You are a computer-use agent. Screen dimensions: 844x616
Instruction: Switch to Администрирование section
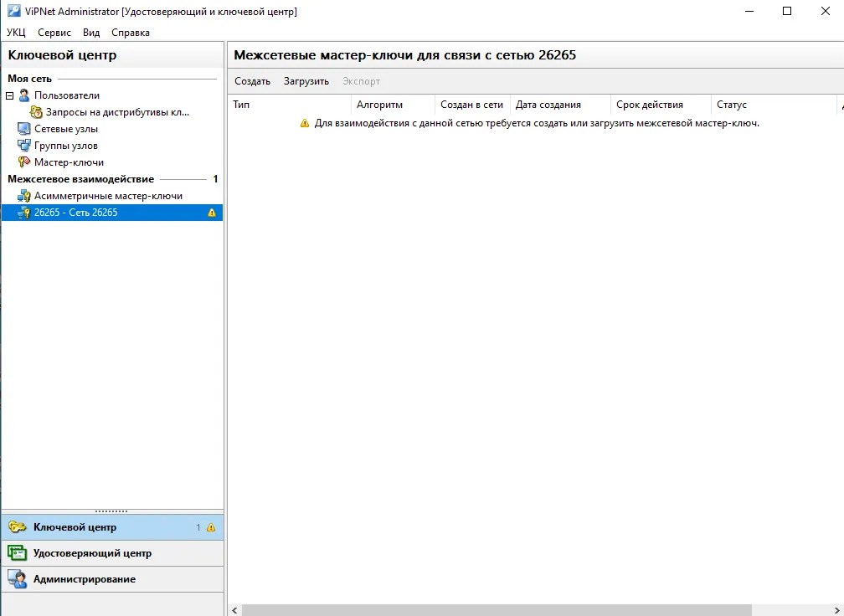click(x=112, y=579)
